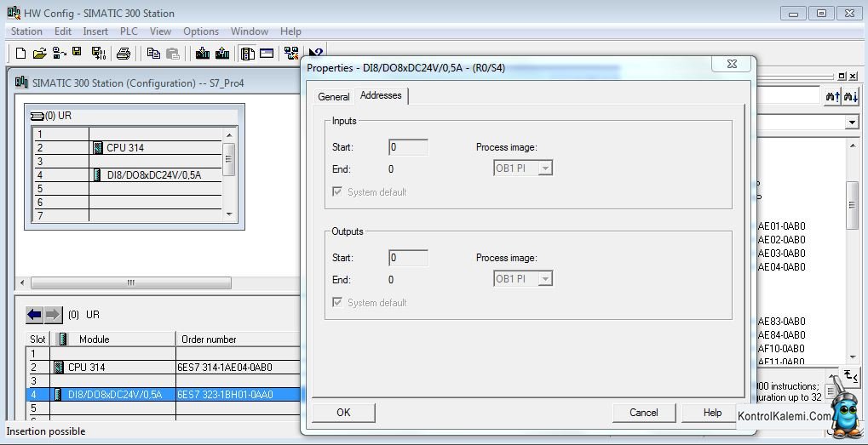Toggle the hardware Catalog view icon
Image resolution: width=868 pixels, height=445 pixels.
[247, 54]
